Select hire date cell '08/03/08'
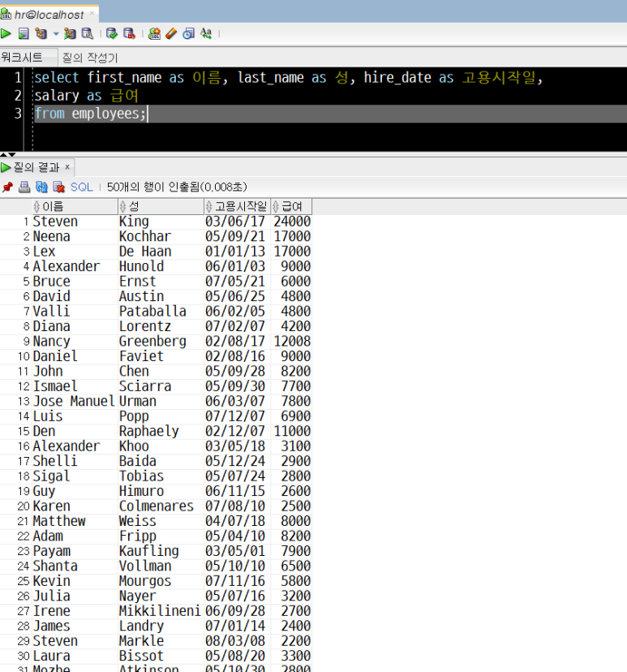Screen dimensions: 627x672 [x=238, y=642]
